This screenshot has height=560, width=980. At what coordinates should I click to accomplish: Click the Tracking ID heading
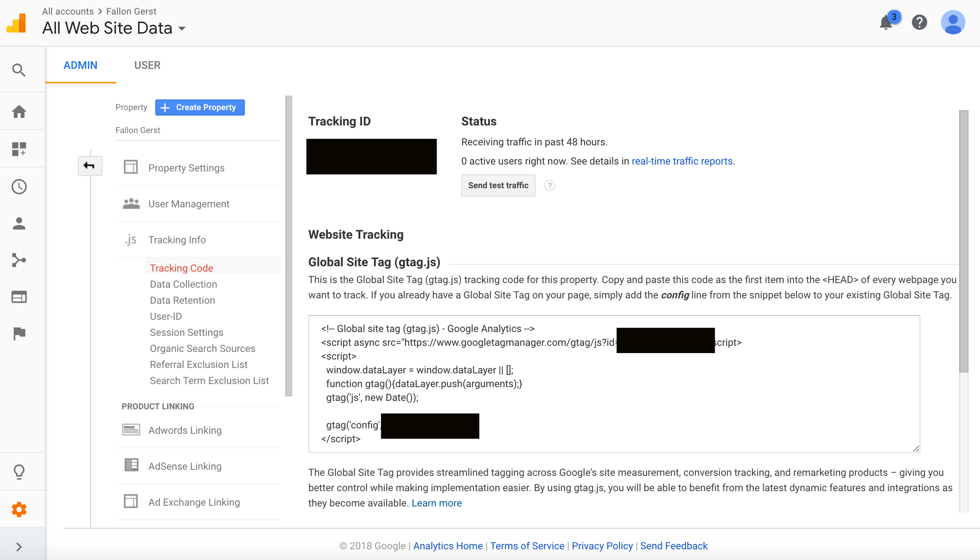[x=339, y=121]
